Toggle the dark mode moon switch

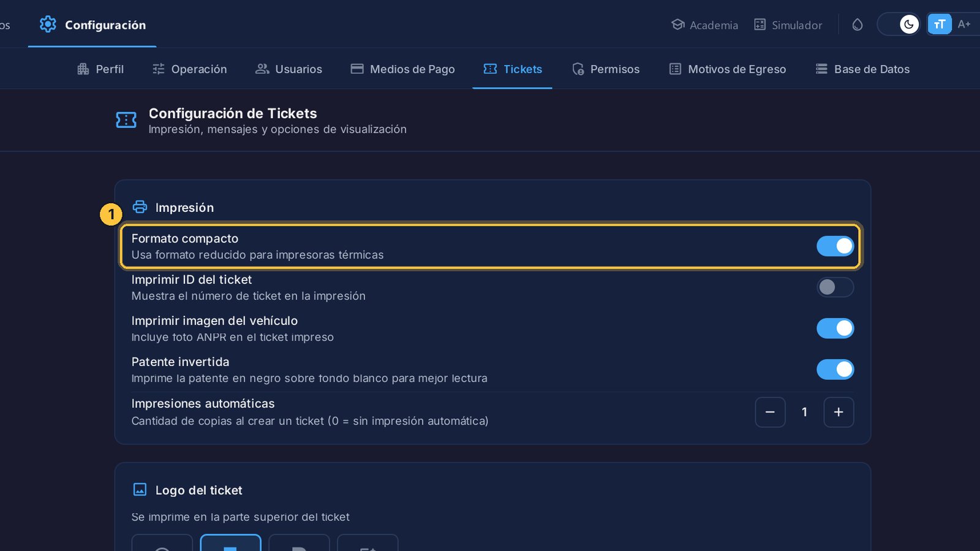pos(899,24)
